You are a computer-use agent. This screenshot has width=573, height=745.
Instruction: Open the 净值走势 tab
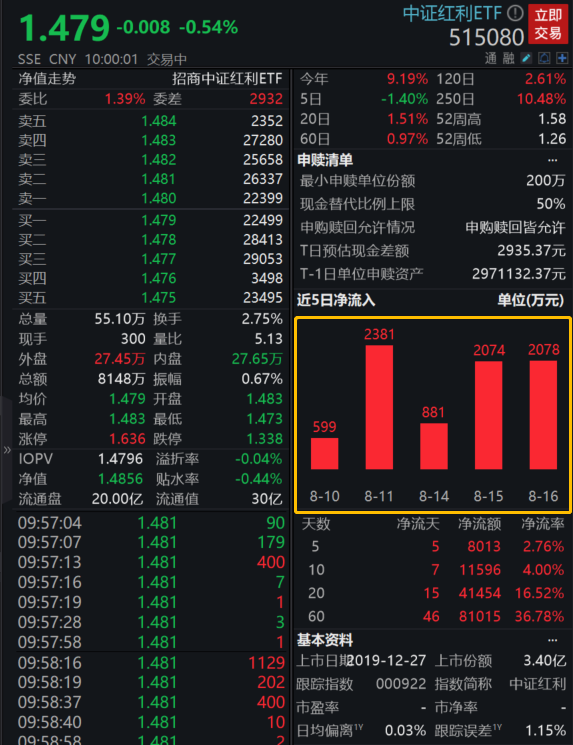tap(47, 79)
